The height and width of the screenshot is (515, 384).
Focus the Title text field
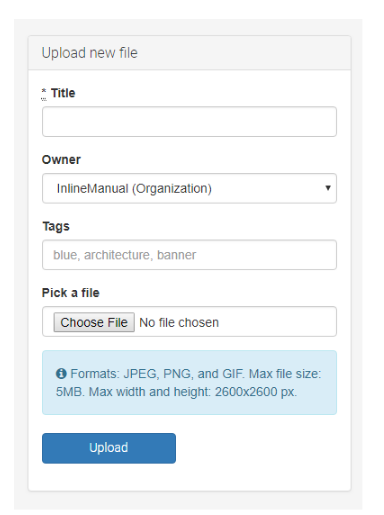[x=189, y=122]
